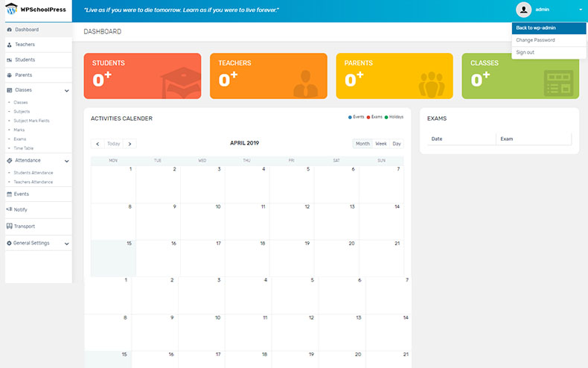Click the Parents icon in sidebar
The image size is (588, 368).
(x=9, y=75)
